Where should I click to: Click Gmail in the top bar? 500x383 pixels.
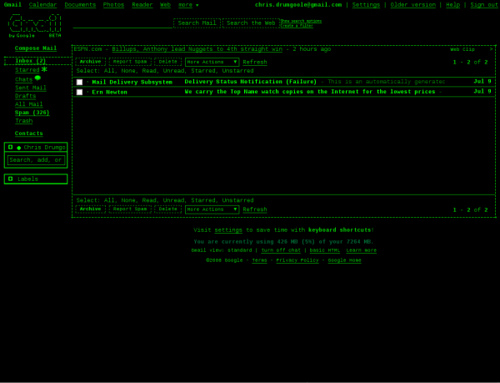pyautogui.click(x=13, y=5)
